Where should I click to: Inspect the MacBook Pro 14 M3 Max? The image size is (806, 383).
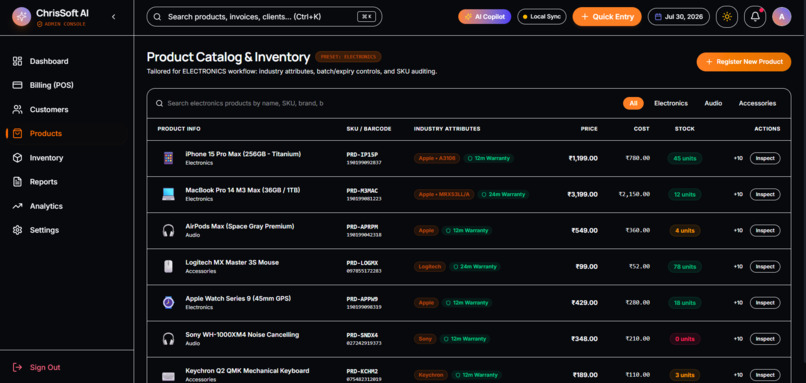765,194
